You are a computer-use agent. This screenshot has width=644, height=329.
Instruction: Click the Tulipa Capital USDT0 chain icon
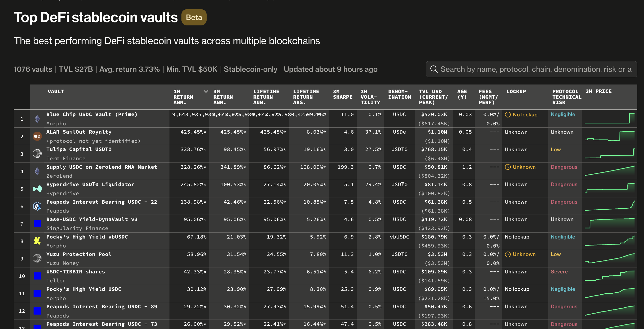[x=37, y=154]
